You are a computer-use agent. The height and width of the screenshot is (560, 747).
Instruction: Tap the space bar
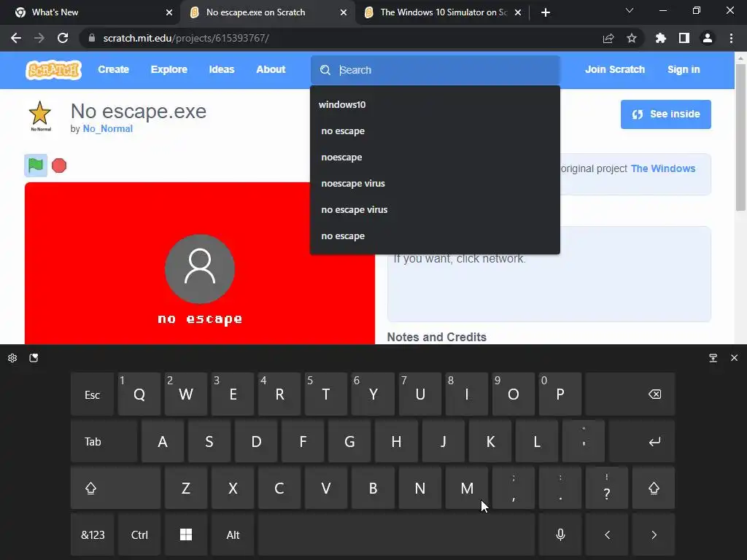click(x=396, y=534)
